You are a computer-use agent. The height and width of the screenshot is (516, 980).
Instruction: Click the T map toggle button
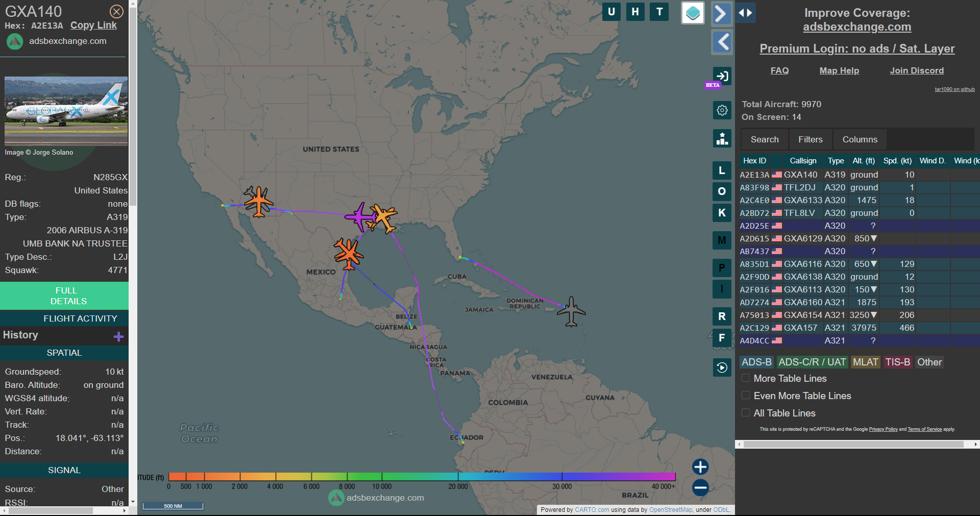pos(659,12)
